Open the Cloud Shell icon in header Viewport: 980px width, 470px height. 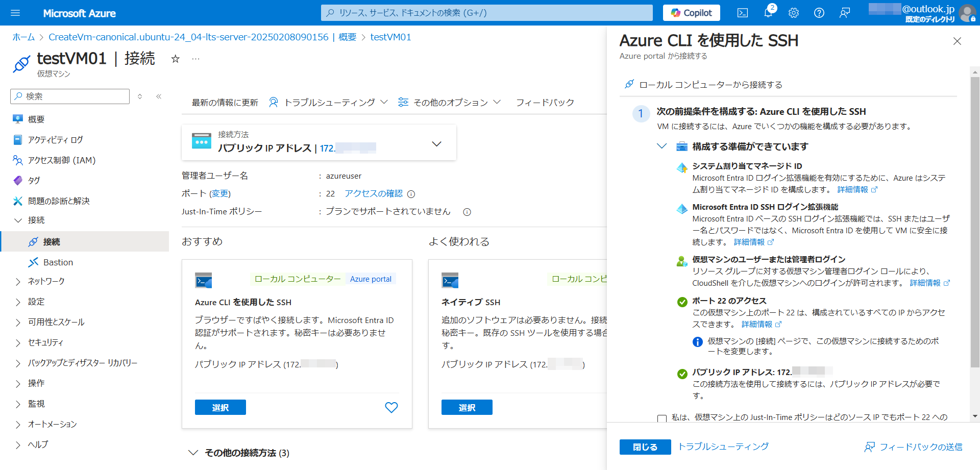[x=743, y=13]
